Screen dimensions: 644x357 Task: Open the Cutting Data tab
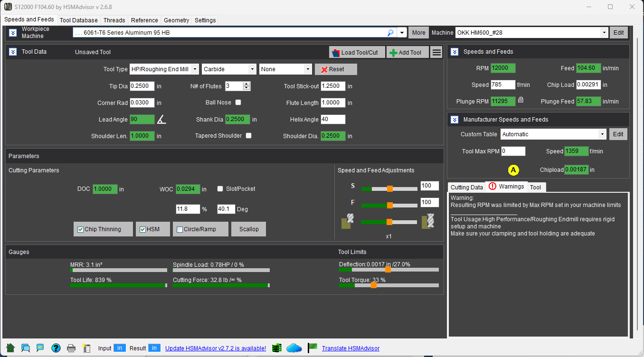[466, 187]
